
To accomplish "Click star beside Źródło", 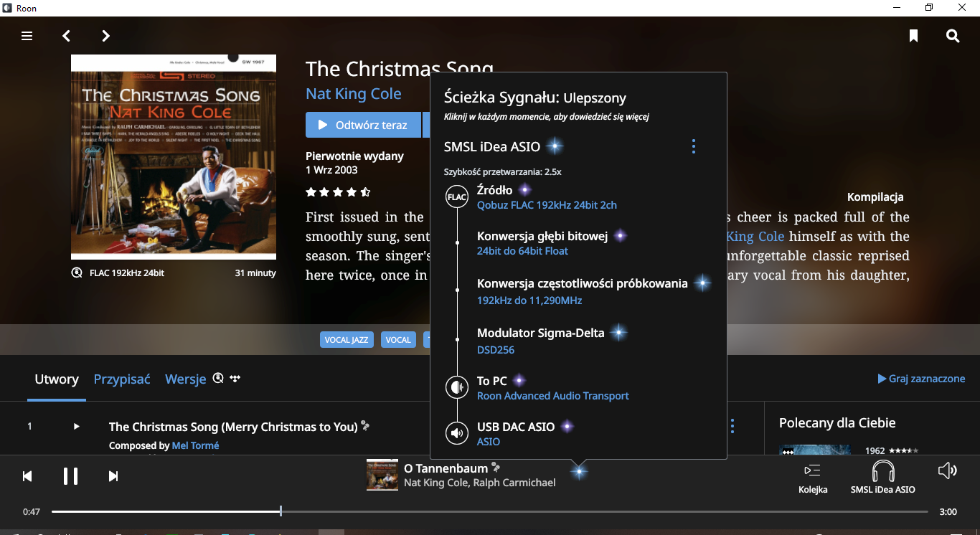I will coord(524,190).
